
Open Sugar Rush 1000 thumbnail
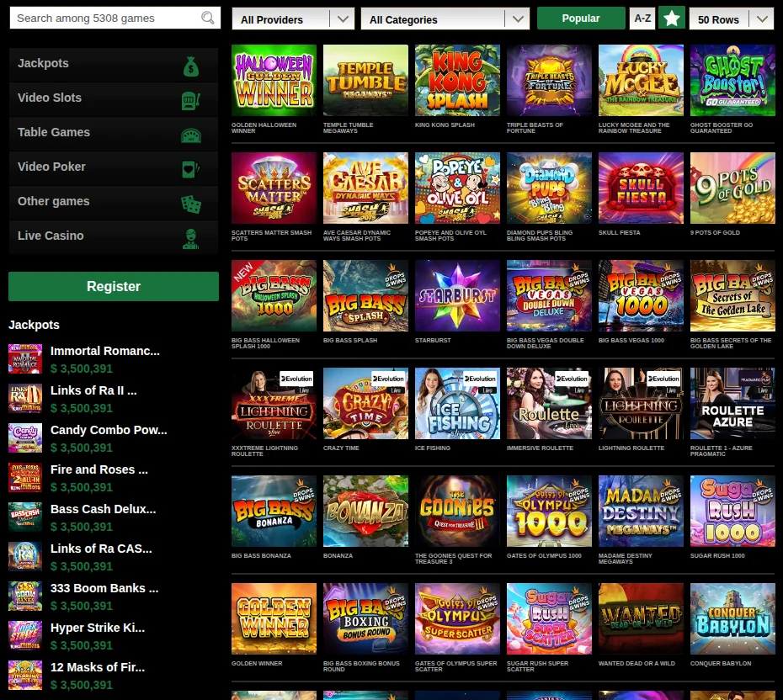tap(732, 512)
